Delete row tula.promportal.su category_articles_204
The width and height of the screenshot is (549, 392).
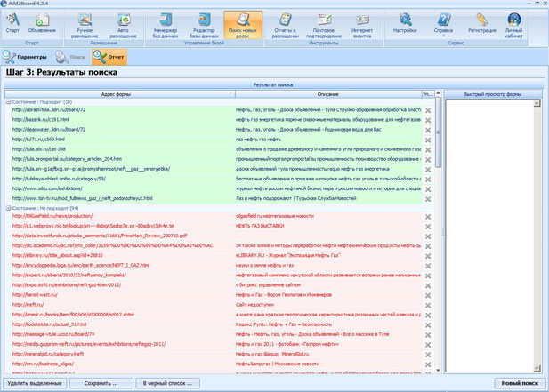428,159
